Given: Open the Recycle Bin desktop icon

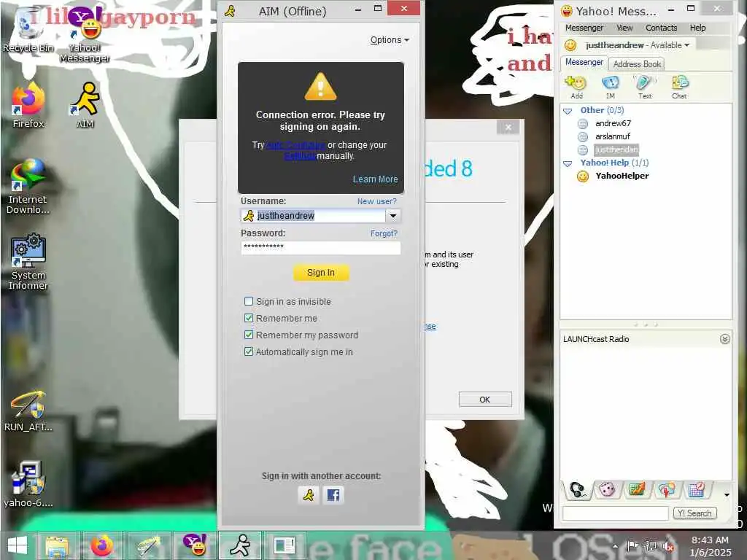Looking at the screenshot, I should click(28, 31).
